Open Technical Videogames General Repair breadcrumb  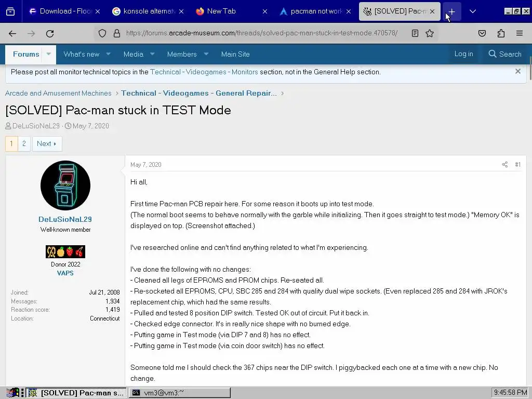point(199,94)
